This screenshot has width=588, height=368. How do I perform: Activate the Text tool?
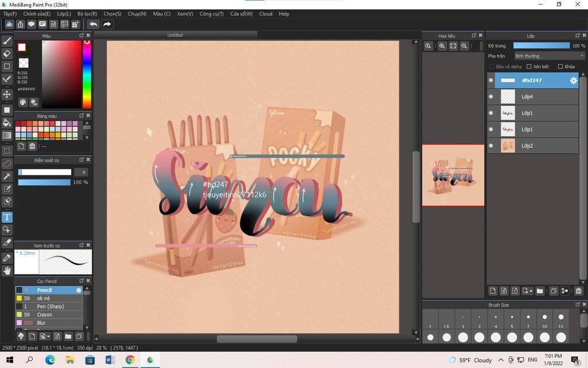(7, 217)
